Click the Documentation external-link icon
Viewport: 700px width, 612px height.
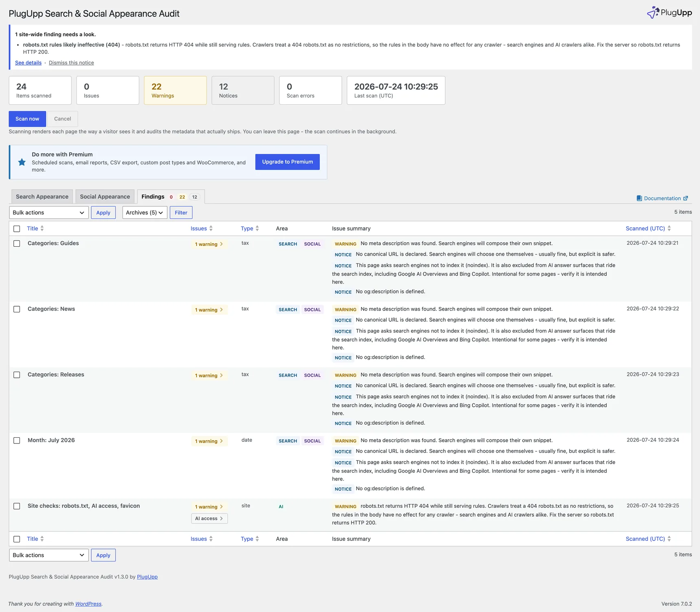click(686, 198)
